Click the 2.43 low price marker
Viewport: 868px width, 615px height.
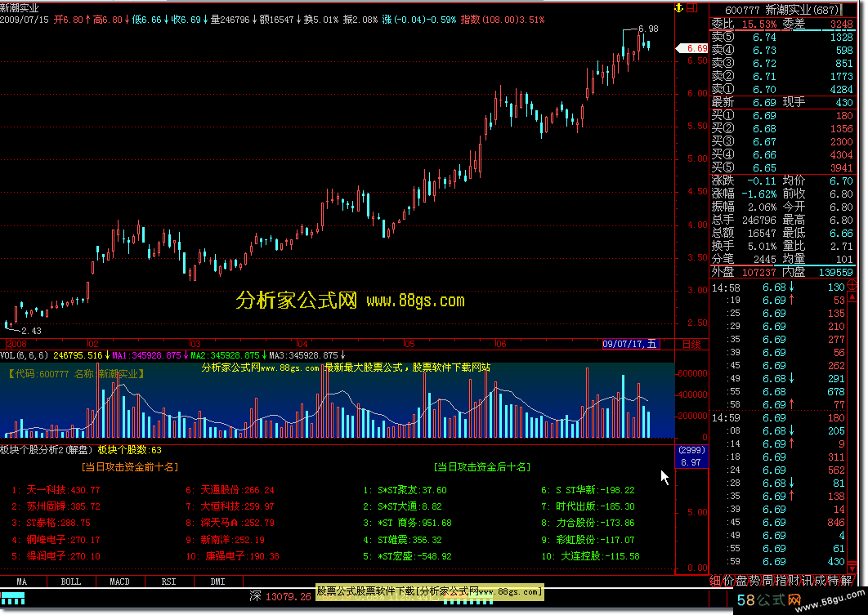coord(31,331)
